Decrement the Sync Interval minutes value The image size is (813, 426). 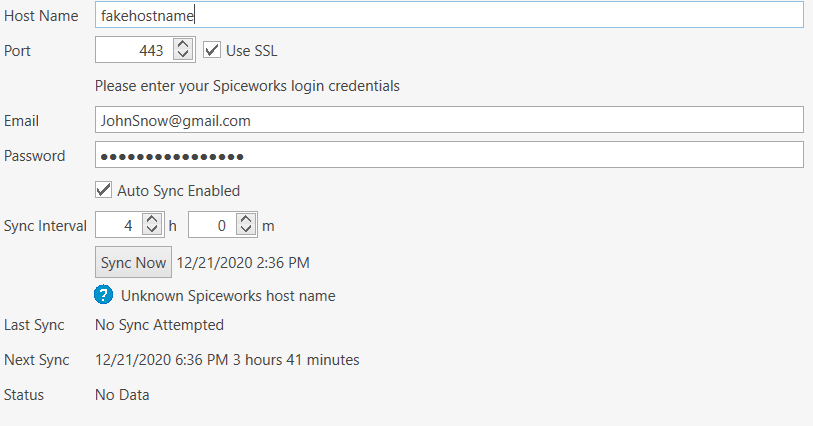(245, 231)
